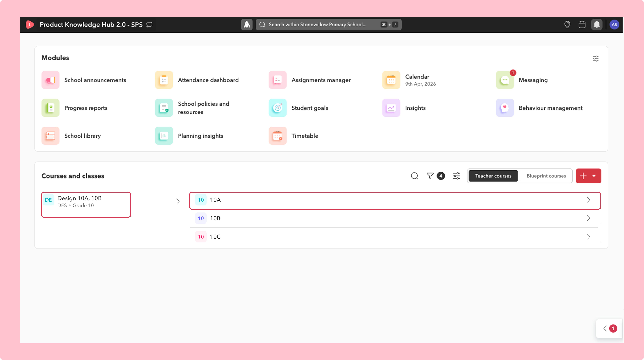
Task: Expand the Design 10A, 10B course chevron
Action: tap(178, 201)
